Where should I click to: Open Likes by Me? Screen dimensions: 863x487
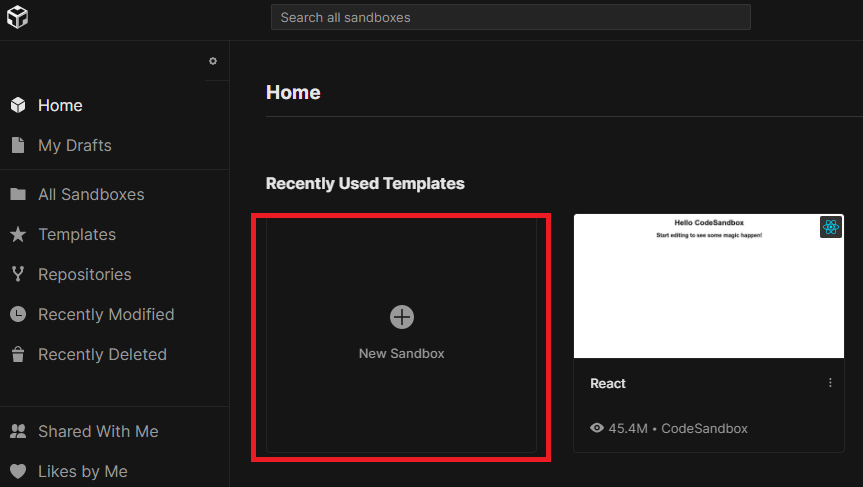pos(83,472)
